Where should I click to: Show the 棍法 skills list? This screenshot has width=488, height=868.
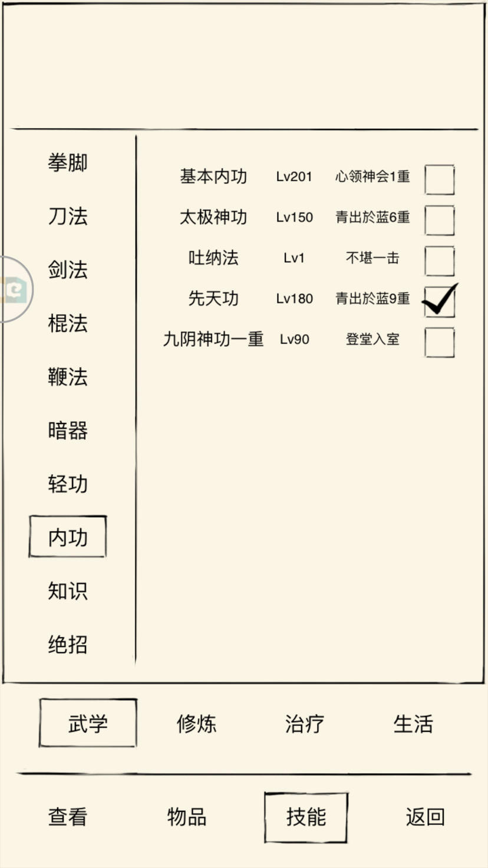point(68,324)
